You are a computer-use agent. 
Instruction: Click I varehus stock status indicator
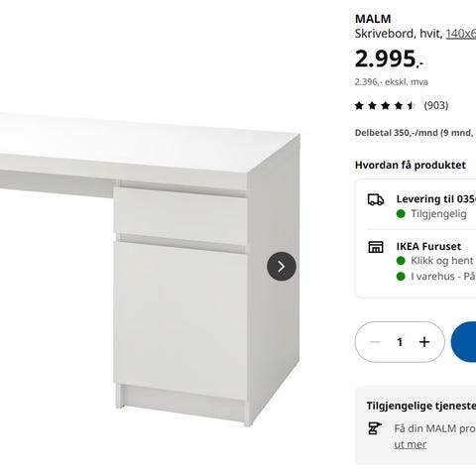(401, 277)
